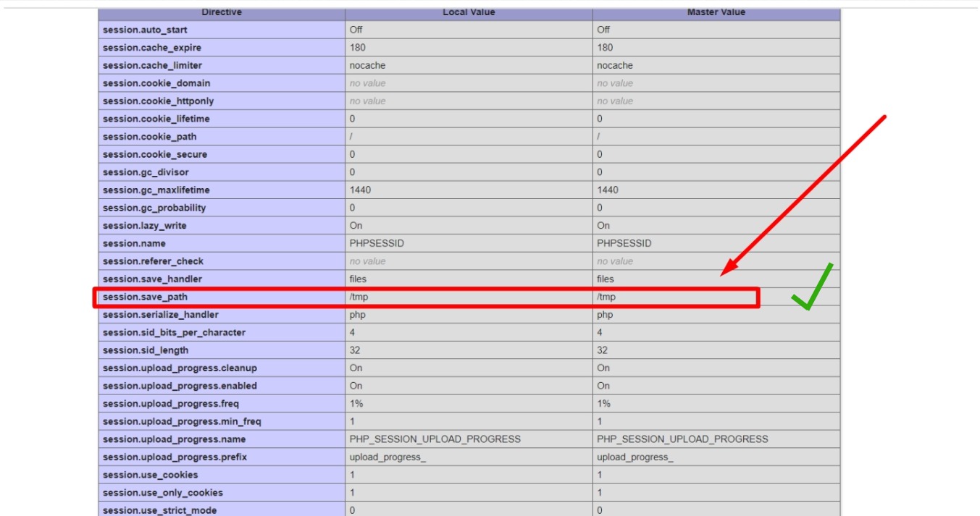The image size is (980, 516).
Task: Click the session.save_path directive name
Action: 149,297
